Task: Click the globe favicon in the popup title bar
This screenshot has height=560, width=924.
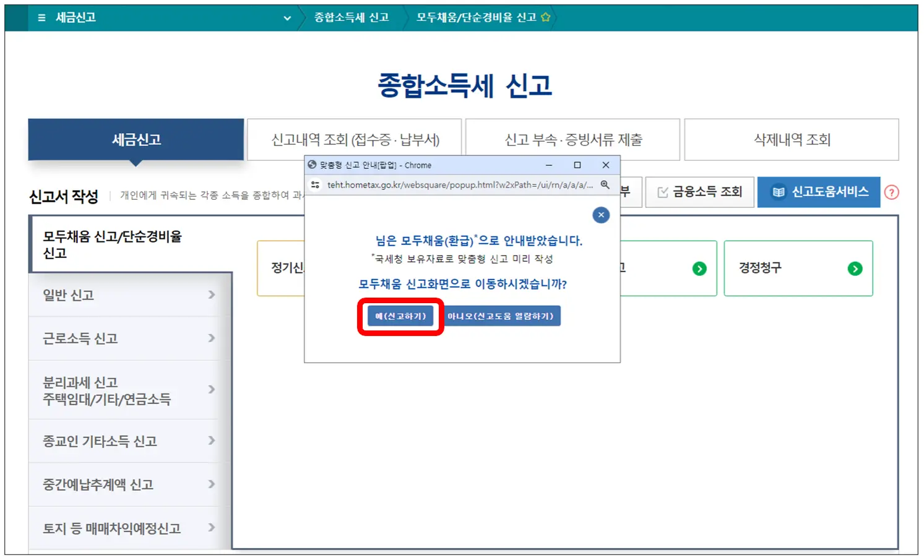Action: (x=311, y=165)
